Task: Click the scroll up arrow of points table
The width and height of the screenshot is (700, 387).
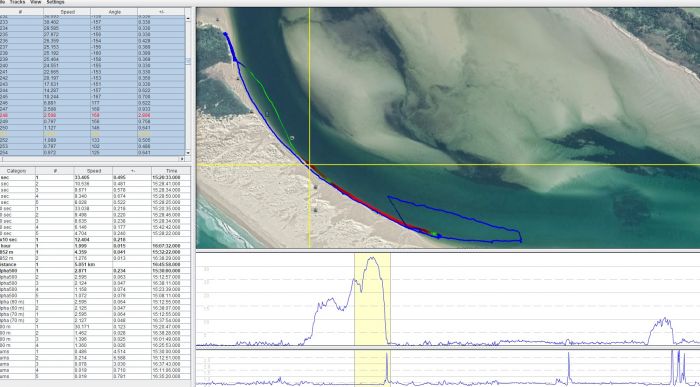Action: coord(188,19)
